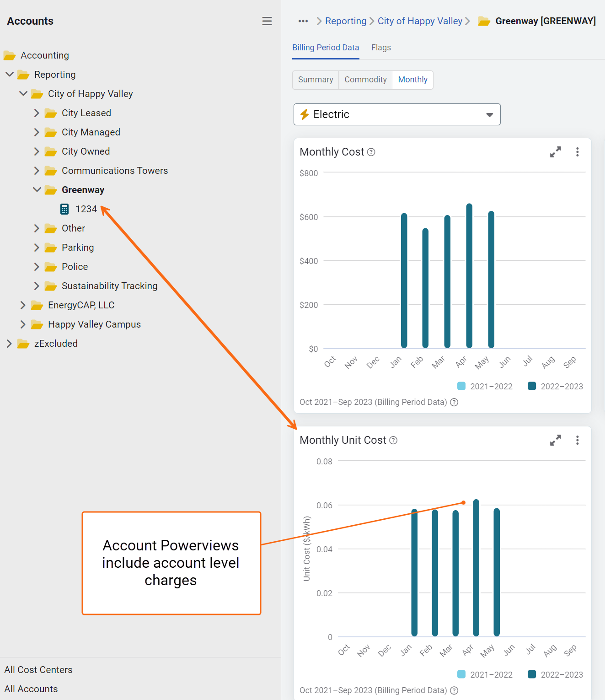Click help icon beside Monthly Cost date range
The height and width of the screenshot is (700, 605).
[x=454, y=402]
